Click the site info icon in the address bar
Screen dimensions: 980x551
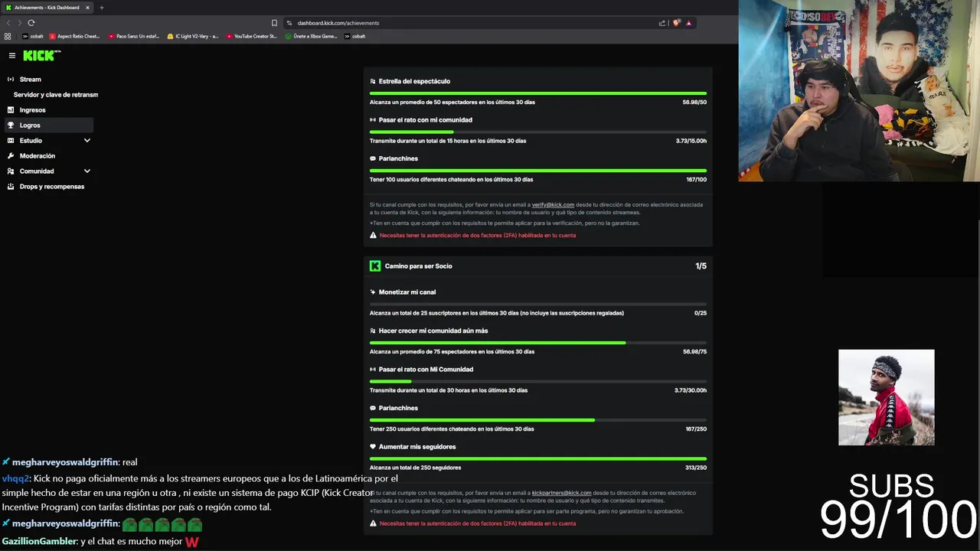tap(290, 23)
